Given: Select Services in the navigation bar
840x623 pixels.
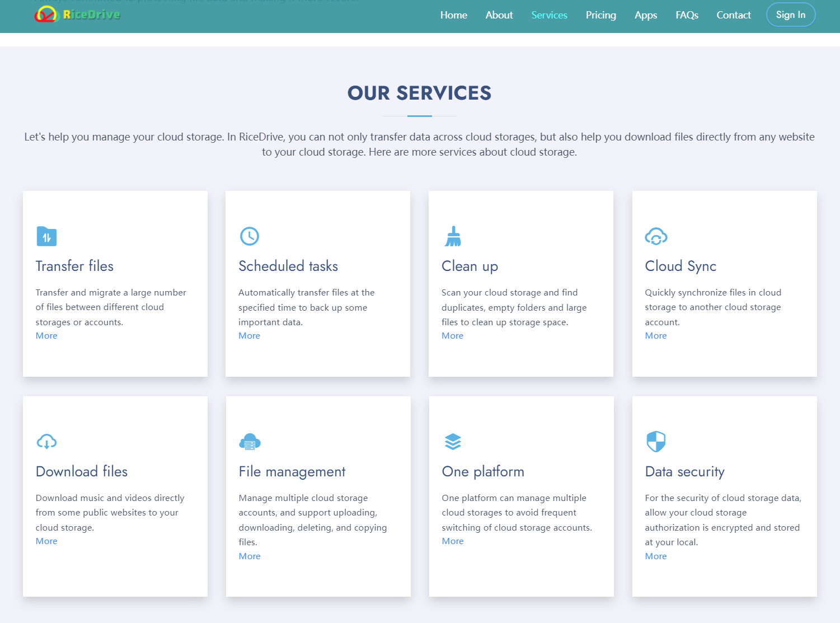Looking at the screenshot, I should [549, 15].
